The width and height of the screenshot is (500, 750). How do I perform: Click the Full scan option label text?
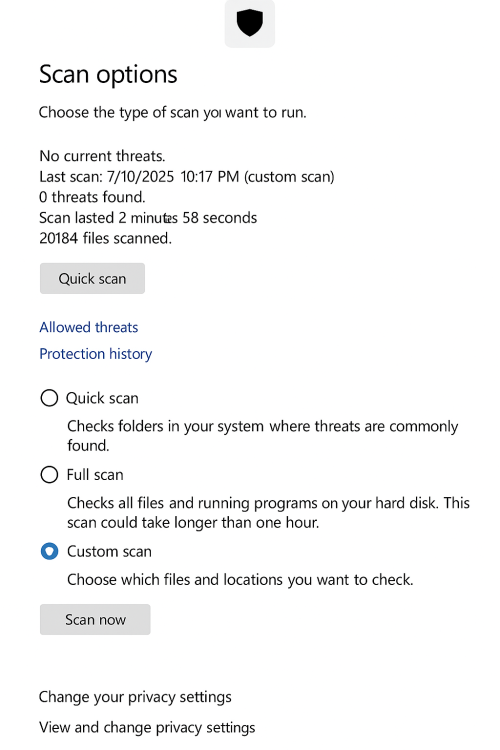pos(95,474)
